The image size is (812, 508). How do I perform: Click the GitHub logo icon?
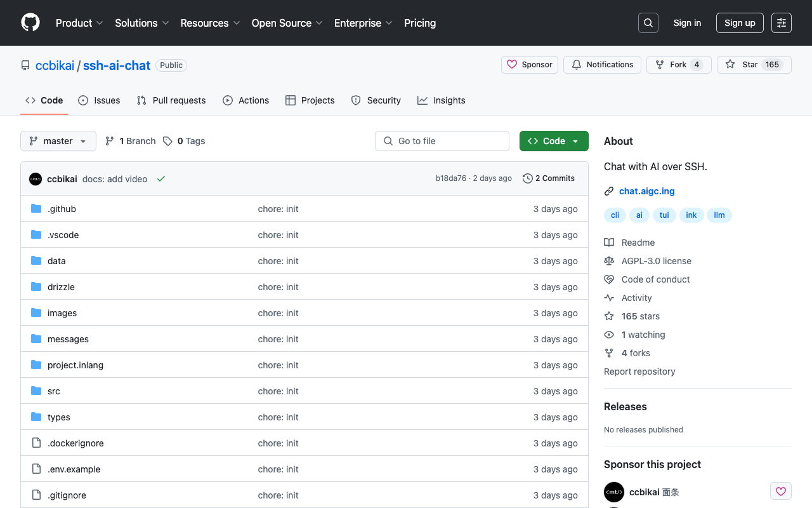(x=30, y=23)
